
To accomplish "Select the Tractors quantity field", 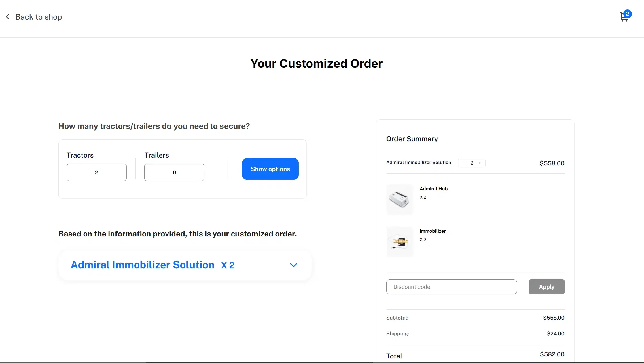I will 96,172.
